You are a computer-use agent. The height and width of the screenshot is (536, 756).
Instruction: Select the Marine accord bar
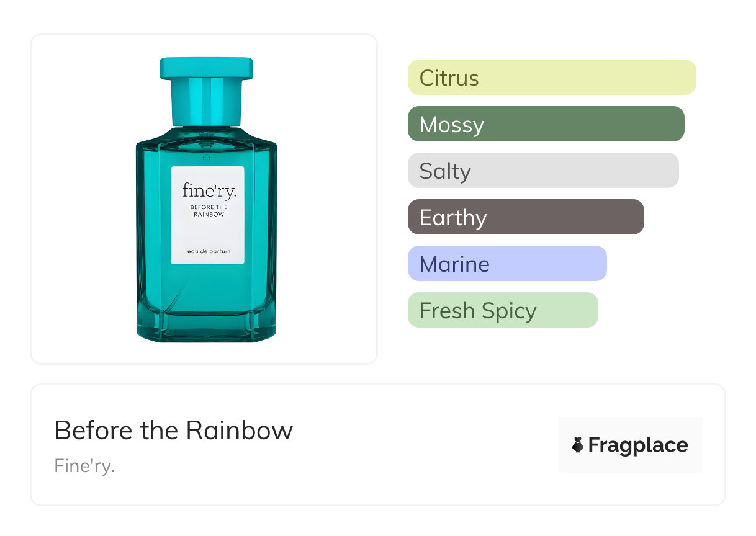click(506, 264)
